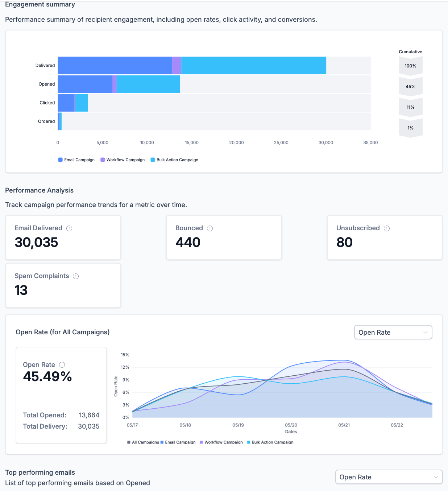Click the 05/19 date on chart axis
This screenshot has height=491, width=448.
(x=238, y=425)
